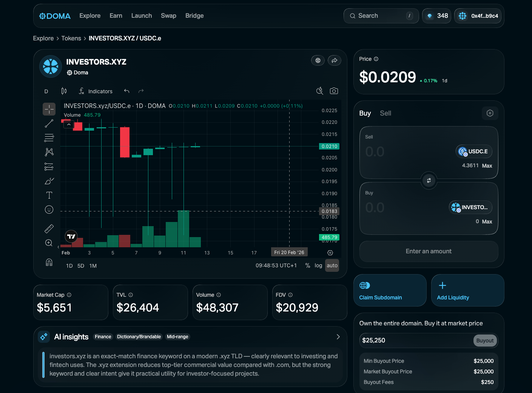Viewport: 532px width, 393px height.
Task: Click the swap direction arrows icon
Action: pos(429,180)
